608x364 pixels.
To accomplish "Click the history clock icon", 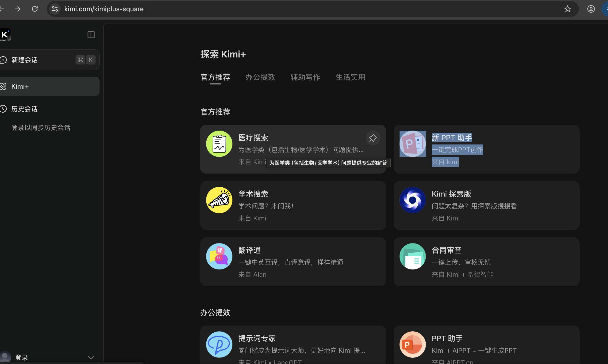I will point(3,109).
